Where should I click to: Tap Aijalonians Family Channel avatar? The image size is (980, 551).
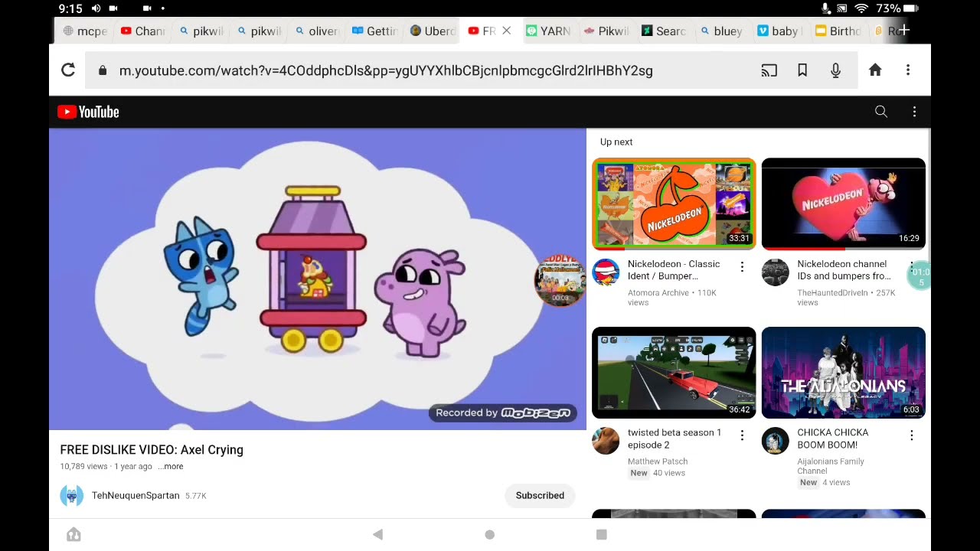(x=775, y=441)
